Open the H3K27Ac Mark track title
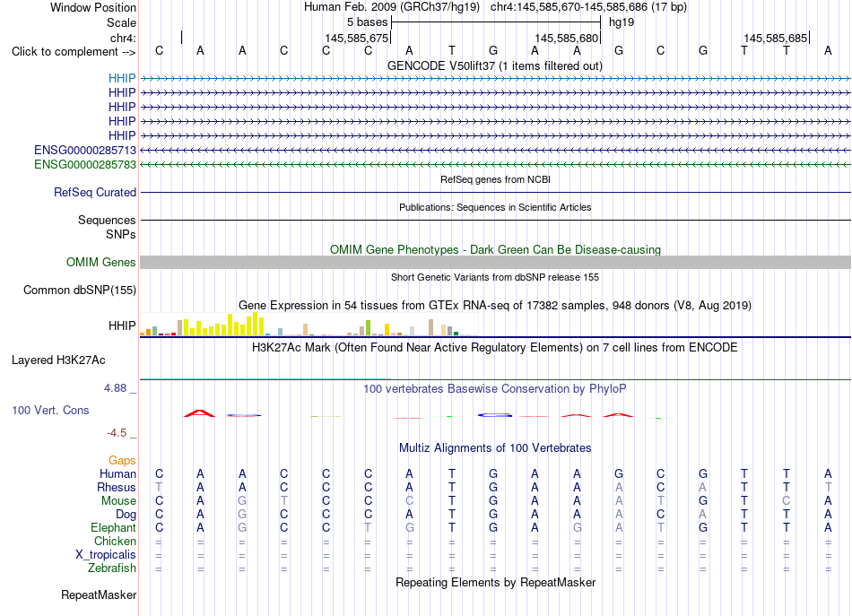 [495, 348]
